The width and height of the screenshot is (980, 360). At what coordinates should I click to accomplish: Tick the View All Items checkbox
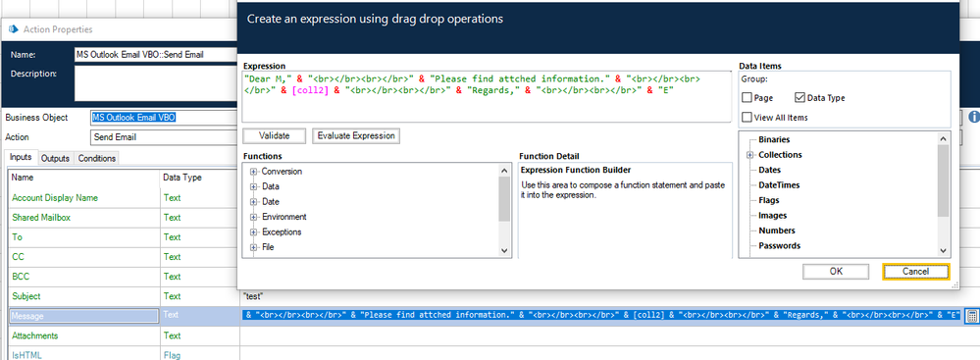point(747,117)
